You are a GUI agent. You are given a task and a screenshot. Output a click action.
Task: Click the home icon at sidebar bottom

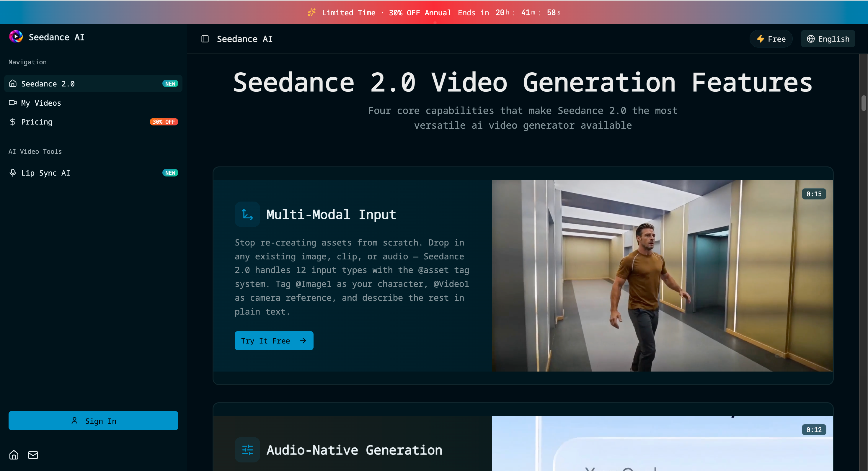14,455
